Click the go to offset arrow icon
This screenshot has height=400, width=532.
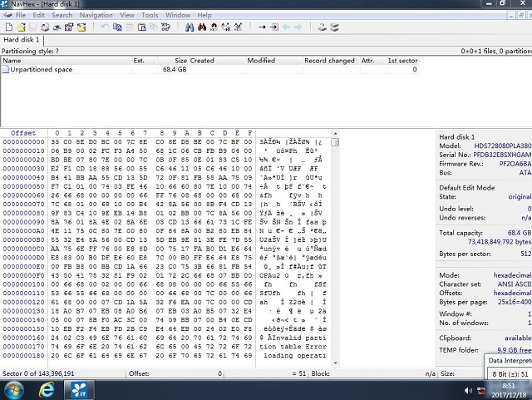pos(262,27)
